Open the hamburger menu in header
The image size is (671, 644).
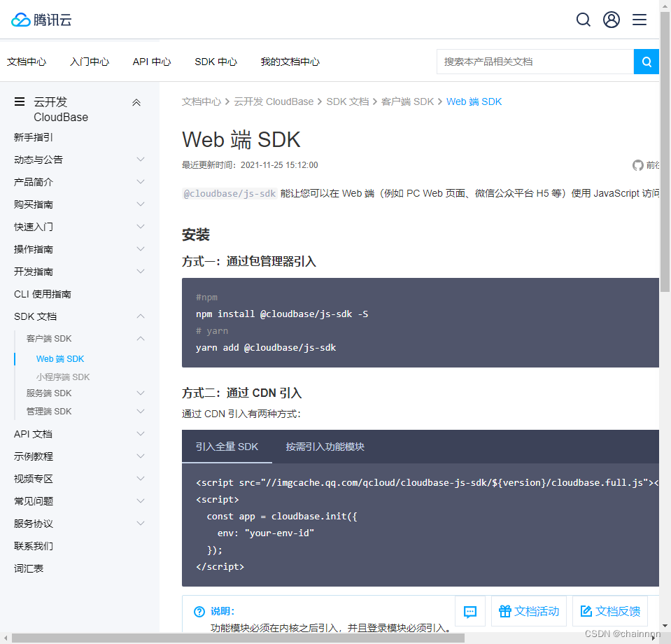[640, 20]
